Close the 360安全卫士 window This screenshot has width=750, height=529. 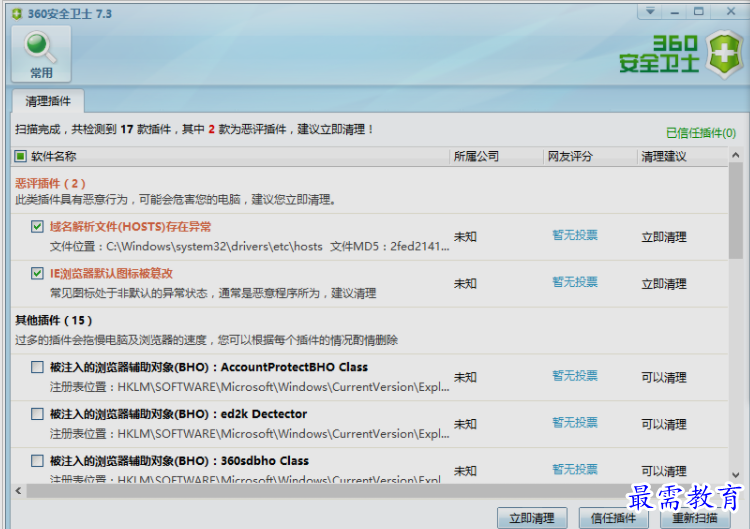tap(730, 11)
